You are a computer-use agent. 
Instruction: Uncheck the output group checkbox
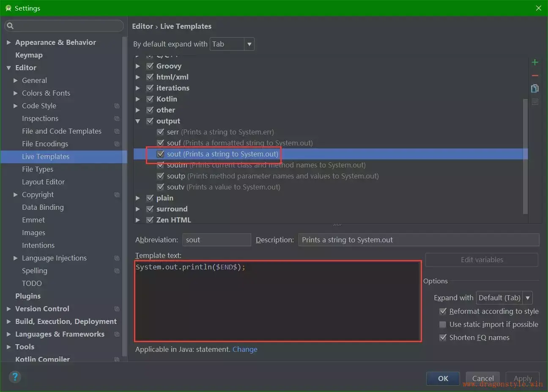click(x=150, y=121)
